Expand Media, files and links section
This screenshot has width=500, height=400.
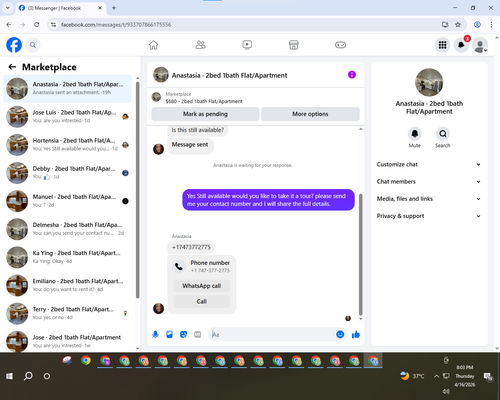pyautogui.click(x=429, y=199)
